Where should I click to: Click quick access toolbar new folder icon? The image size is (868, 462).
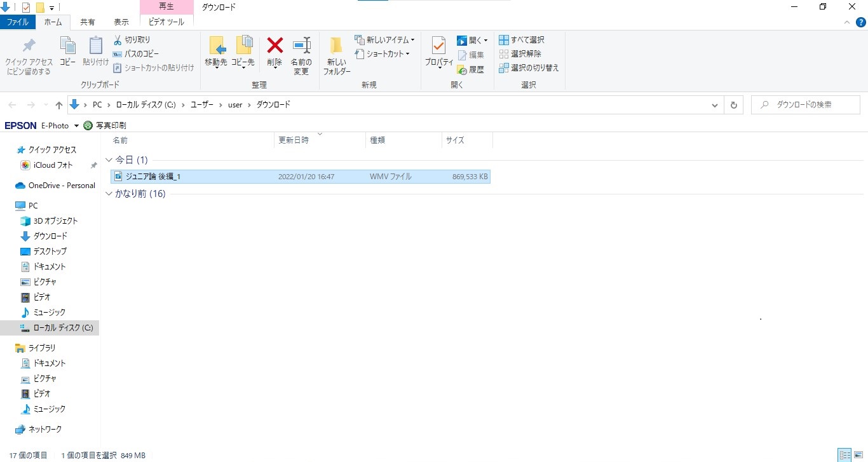40,8
